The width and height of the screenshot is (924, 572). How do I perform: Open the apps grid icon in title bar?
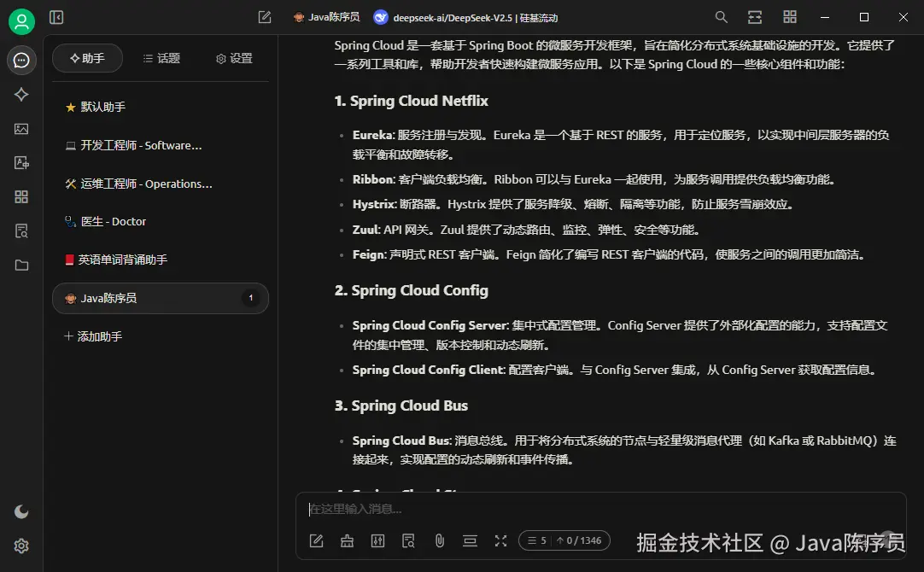pos(790,17)
